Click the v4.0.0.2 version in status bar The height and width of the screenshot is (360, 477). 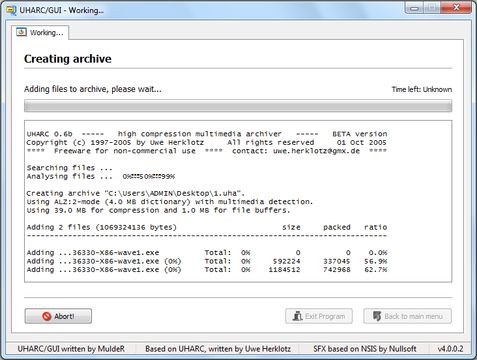pos(451,349)
